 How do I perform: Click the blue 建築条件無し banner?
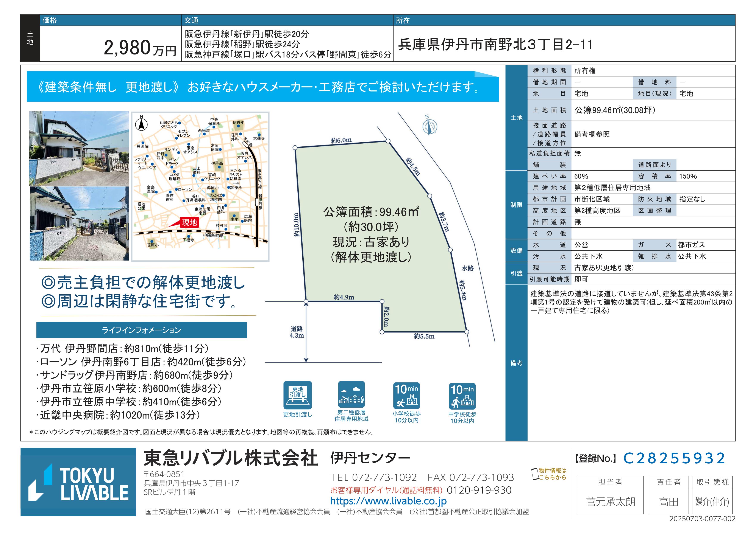(x=262, y=87)
